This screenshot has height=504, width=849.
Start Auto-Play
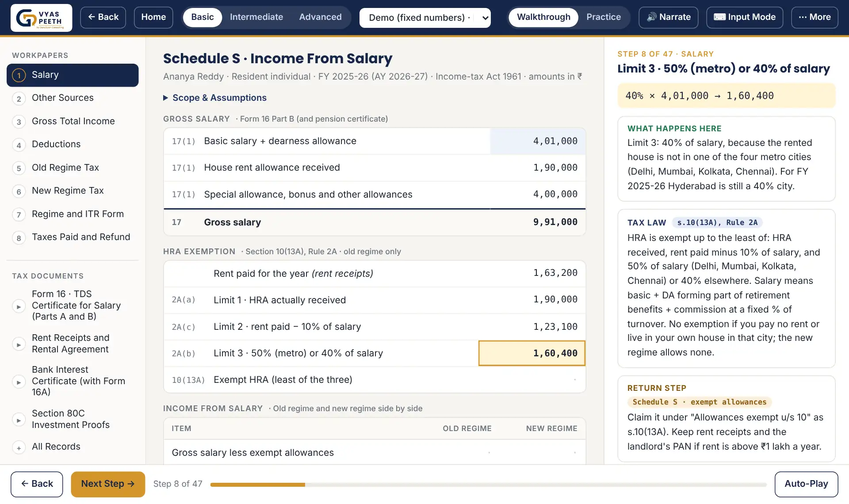click(806, 484)
